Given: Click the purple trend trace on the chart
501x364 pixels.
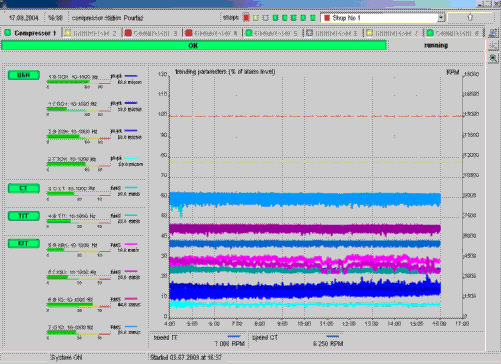Looking at the screenshot, I should (x=305, y=229).
